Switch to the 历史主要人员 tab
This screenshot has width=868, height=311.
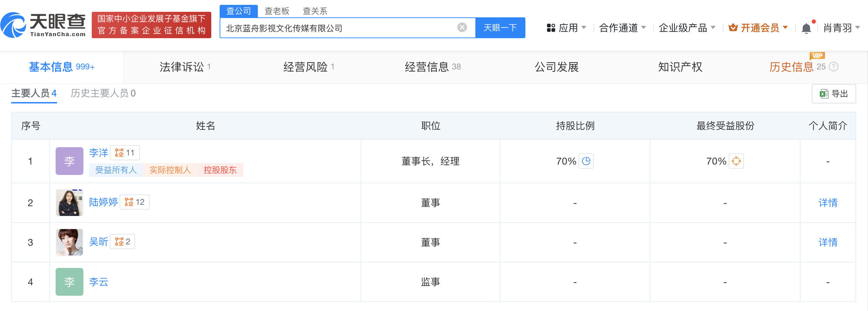(103, 93)
